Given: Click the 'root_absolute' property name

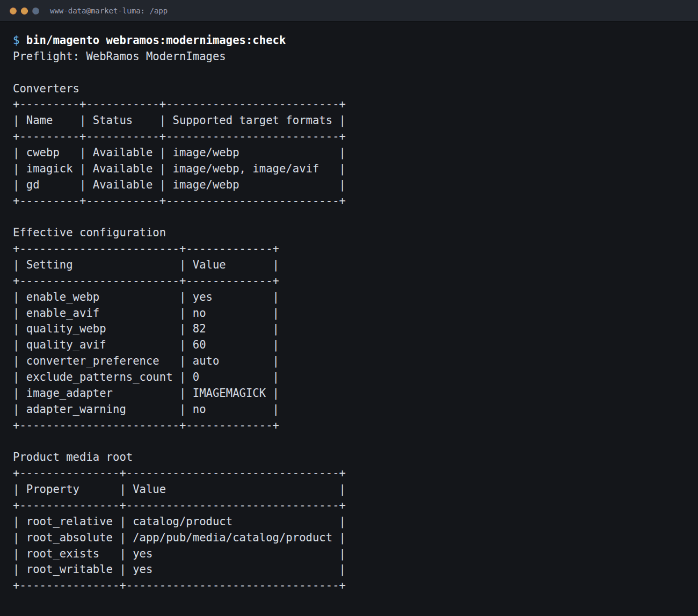Looking at the screenshot, I should tap(70, 538).
